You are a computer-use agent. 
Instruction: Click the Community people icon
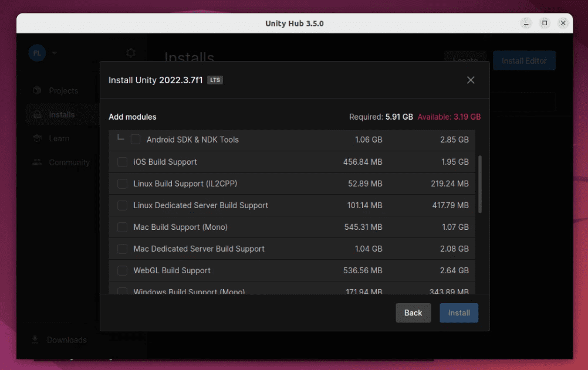(x=37, y=162)
